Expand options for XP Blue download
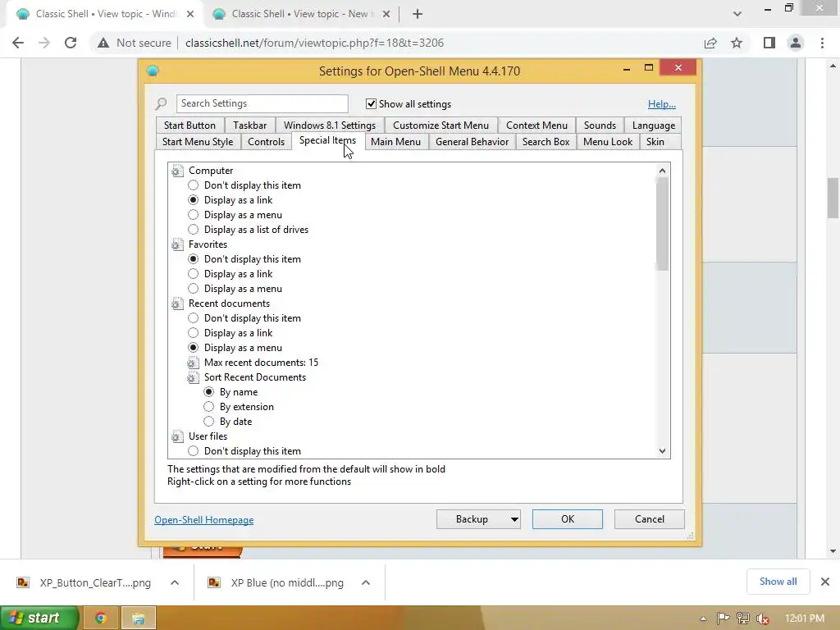The width and height of the screenshot is (840, 630). click(366, 582)
